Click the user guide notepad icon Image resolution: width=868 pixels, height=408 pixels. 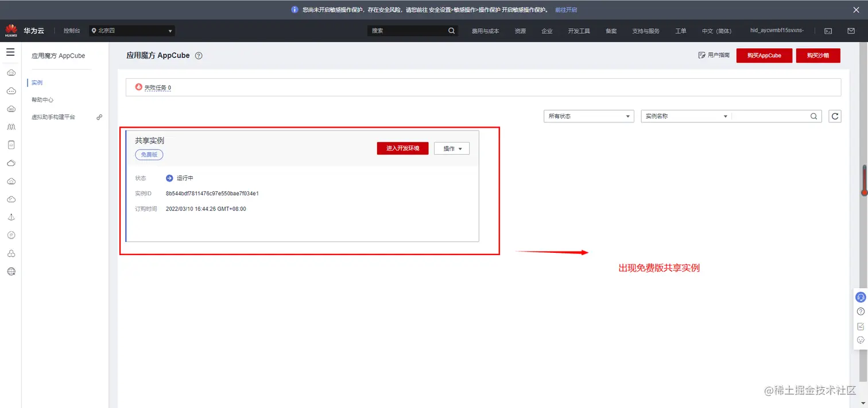702,55
